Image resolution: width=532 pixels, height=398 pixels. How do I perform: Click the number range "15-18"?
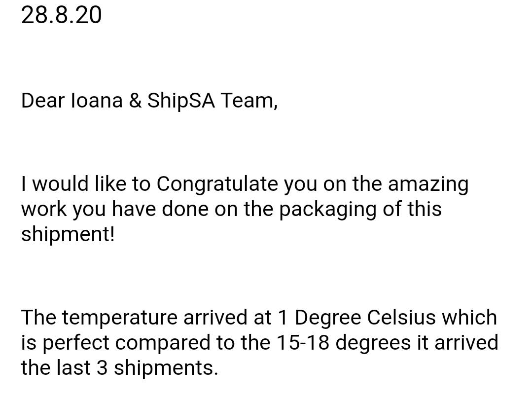[x=303, y=343]
